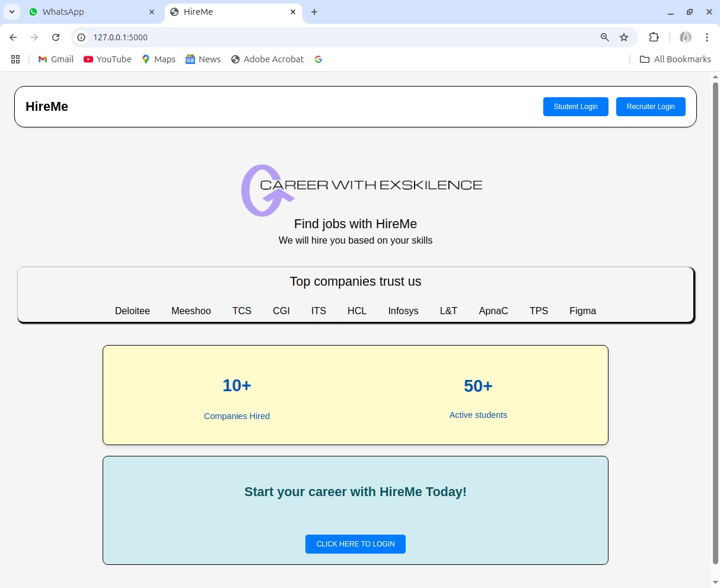The width and height of the screenshot is (720, 588).
Task: Open the YouTube bookmark
Action: (x=107, y=59)
